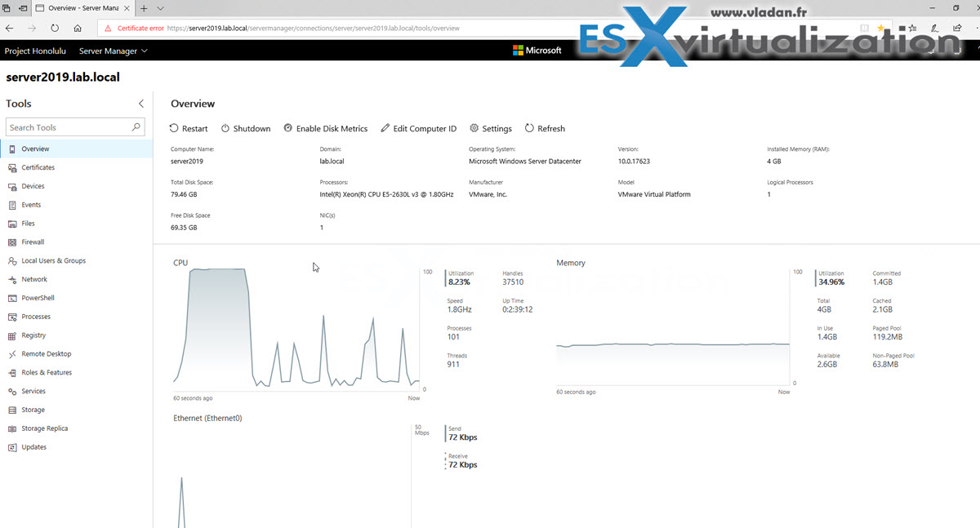This screenshot has height=528, width=980.
Task: Click the handles value "37510"
Action: tap(513, 282)
